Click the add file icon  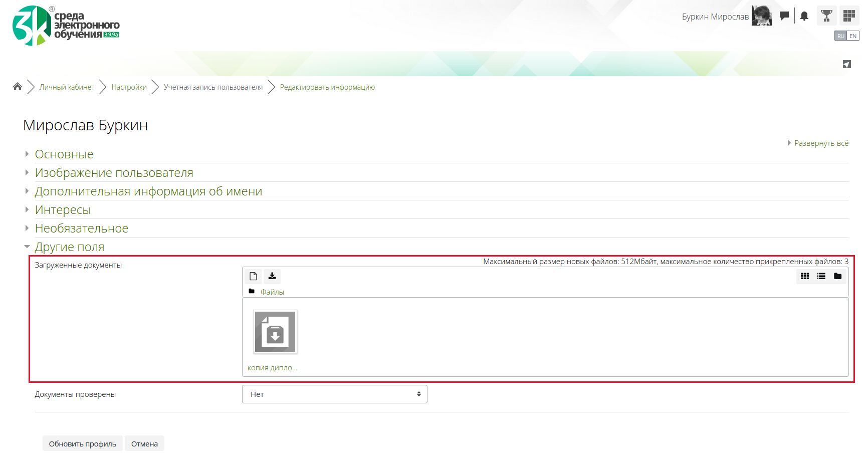253,276
